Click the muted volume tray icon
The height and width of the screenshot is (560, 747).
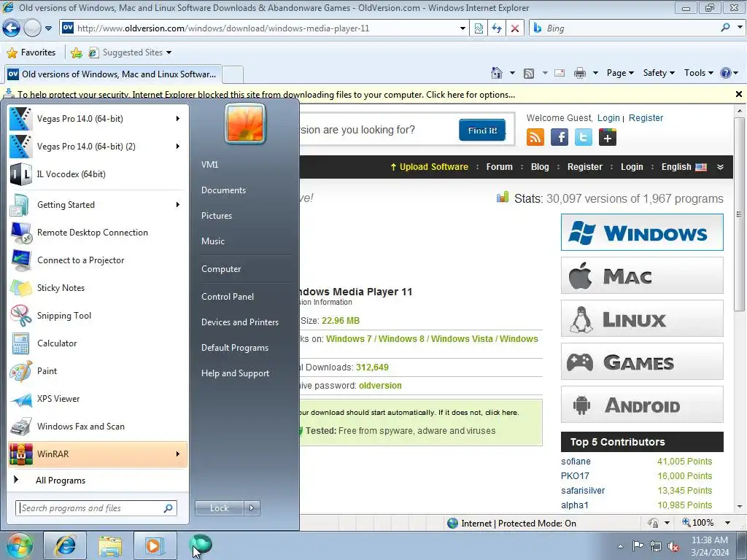pos(673,547)
